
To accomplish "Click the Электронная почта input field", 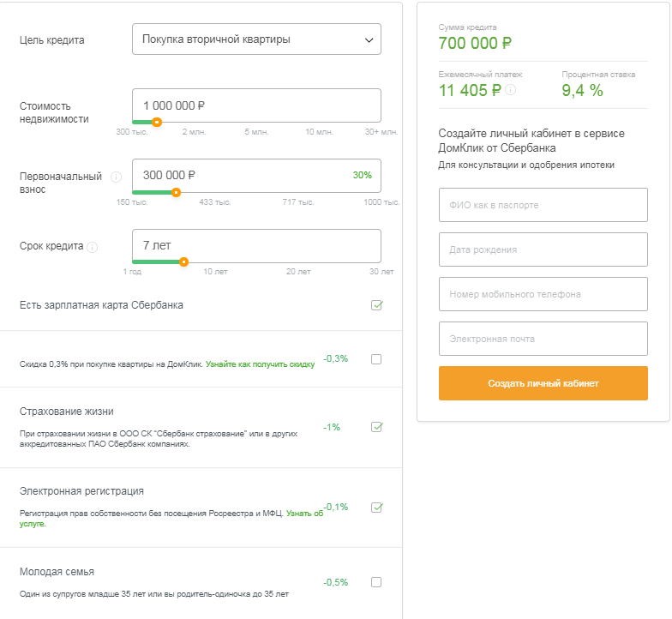I will (543, 339).
